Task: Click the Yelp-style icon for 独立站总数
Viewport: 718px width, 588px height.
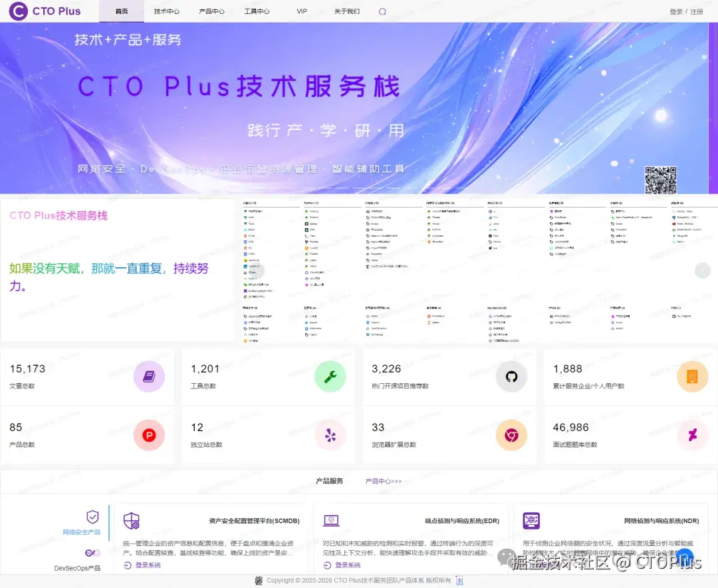Action: click(x=330, y=435)
